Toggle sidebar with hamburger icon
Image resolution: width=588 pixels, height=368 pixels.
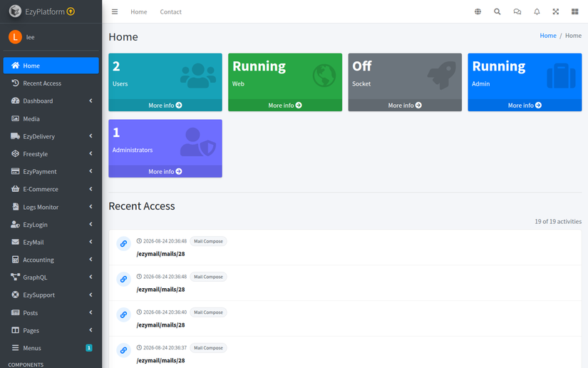coord(115,11)
